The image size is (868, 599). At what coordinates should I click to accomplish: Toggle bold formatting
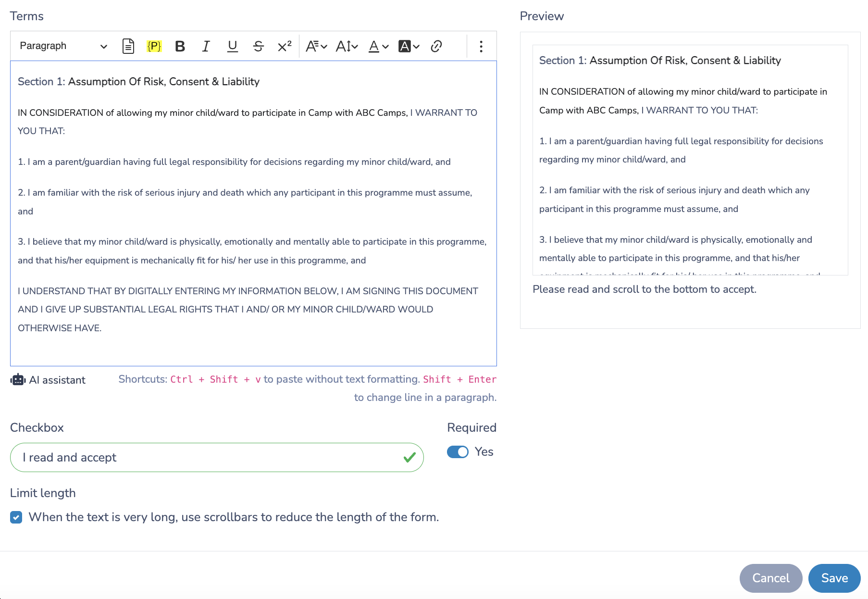click(x=180, y=46)
